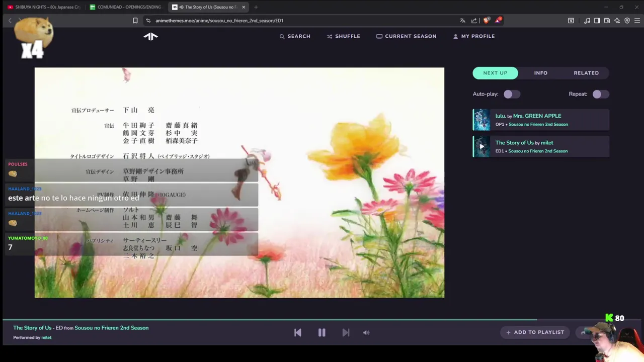Switch to the Related tab
Screen dimensions: 644x362
click(586, 73)
